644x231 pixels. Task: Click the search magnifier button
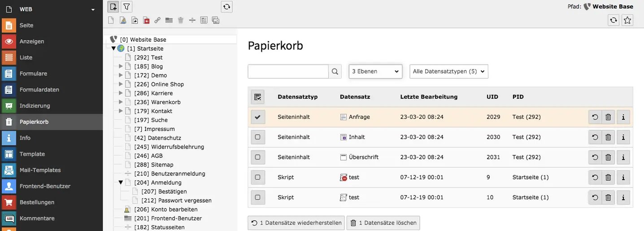(335, 71)
